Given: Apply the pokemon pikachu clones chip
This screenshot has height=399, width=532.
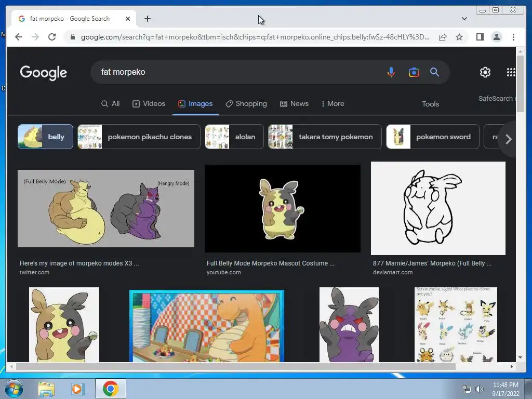Looking at the screenshot, I should tap(139, 137).
